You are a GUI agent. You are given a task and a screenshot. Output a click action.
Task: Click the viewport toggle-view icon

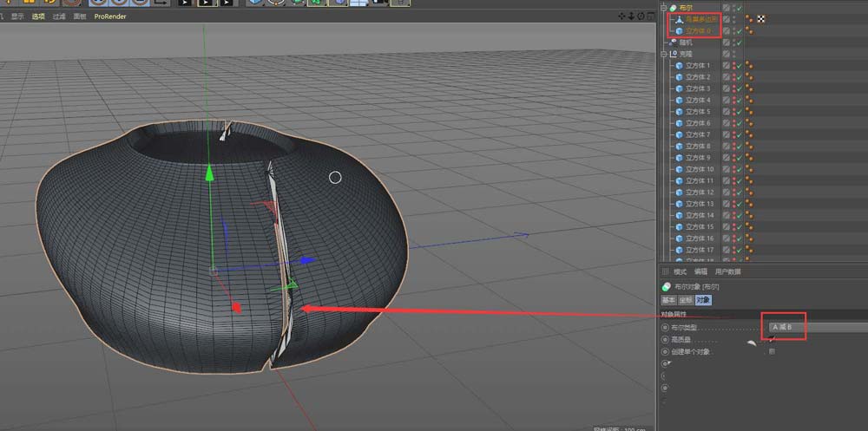(650, 16)
